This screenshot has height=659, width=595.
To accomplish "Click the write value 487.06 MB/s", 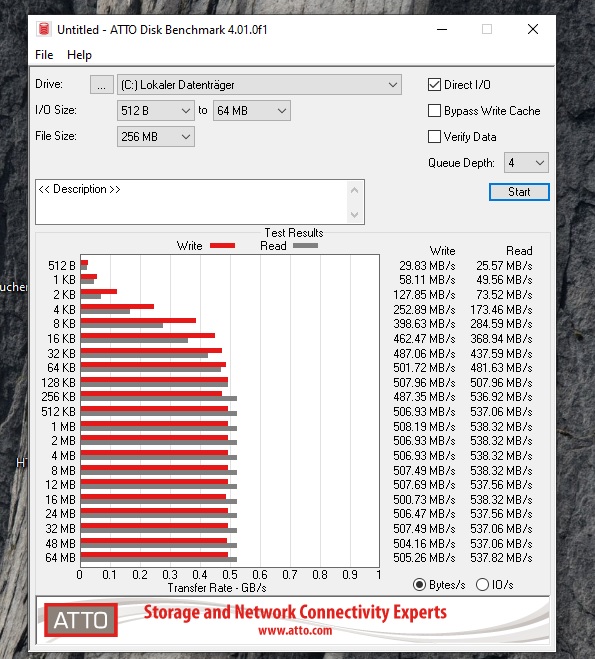I will [424, 354].
